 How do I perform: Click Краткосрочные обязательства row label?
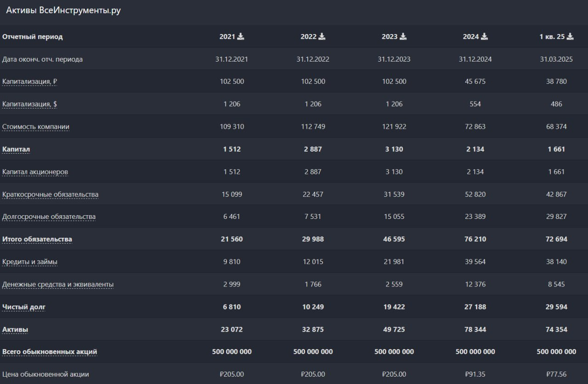click(50, 195)
